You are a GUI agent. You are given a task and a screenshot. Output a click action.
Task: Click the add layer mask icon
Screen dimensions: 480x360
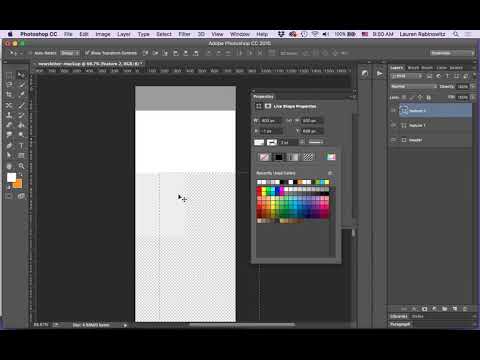[424, 309]
